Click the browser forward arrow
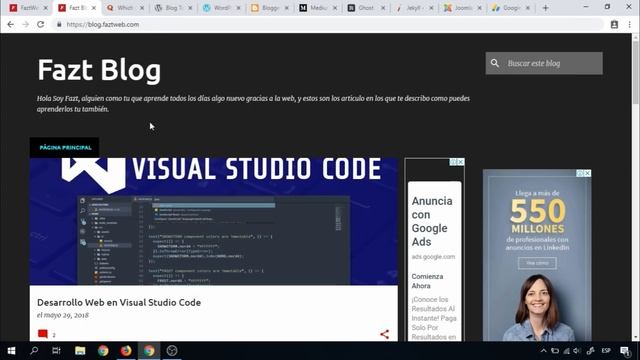 point(25,24)
